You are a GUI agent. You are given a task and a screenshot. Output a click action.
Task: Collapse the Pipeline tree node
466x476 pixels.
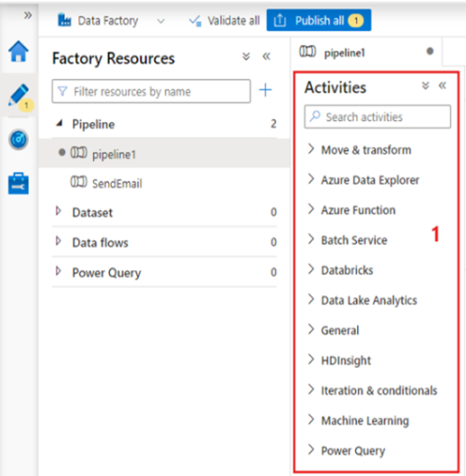pyautogui.click(x=59, y=124)
